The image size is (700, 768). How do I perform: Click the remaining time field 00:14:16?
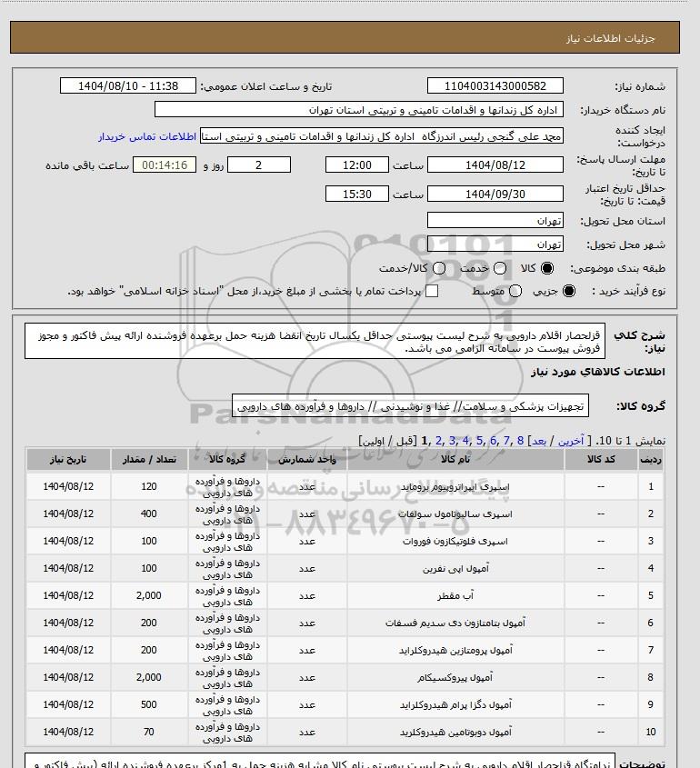(x=165, y=165)
